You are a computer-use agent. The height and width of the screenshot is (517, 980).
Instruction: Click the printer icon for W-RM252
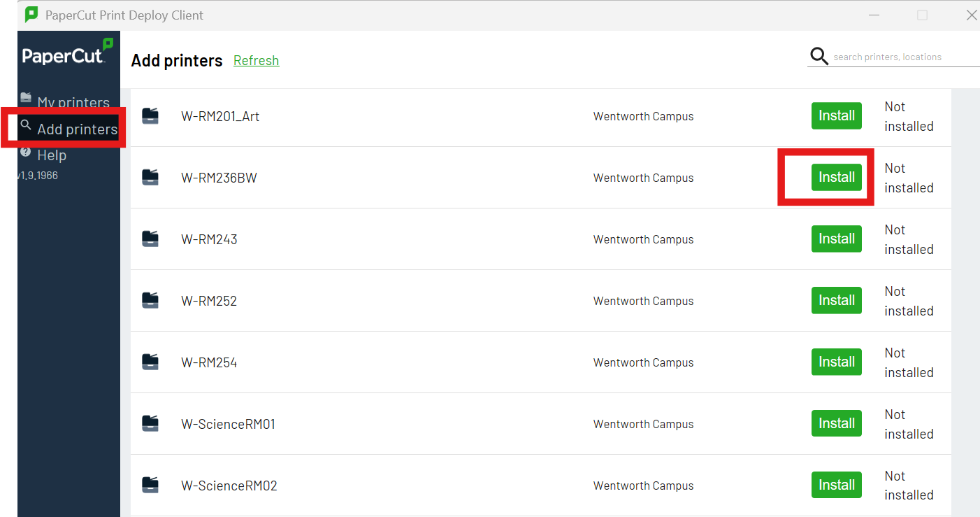(x=150, y=301)
